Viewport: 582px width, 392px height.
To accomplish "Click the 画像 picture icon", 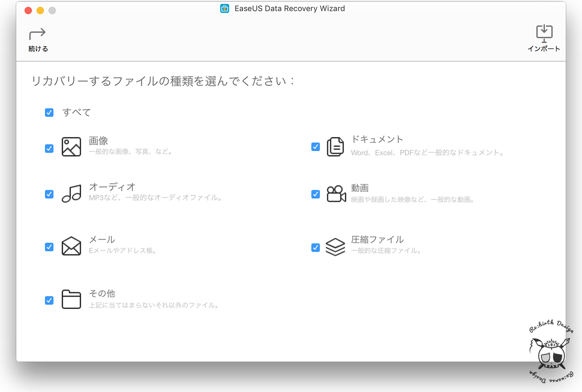I will tap(71, 147).
